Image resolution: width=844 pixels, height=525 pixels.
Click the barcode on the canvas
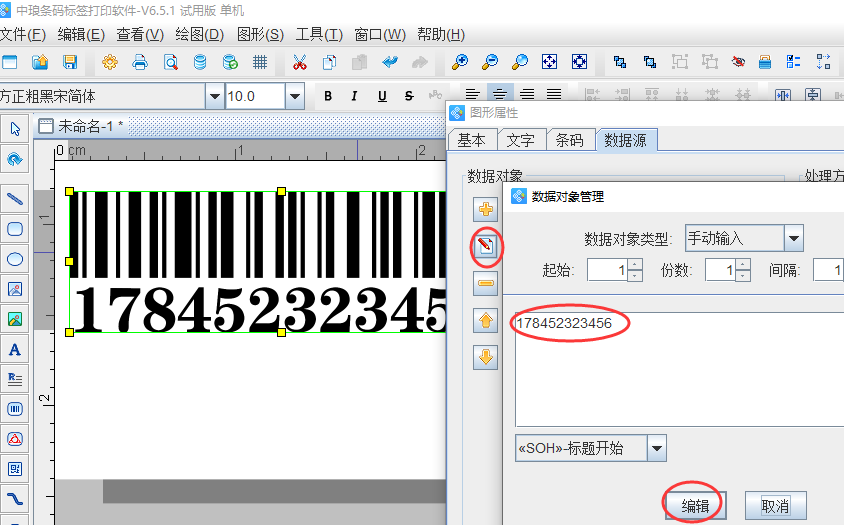click(257, 262)
